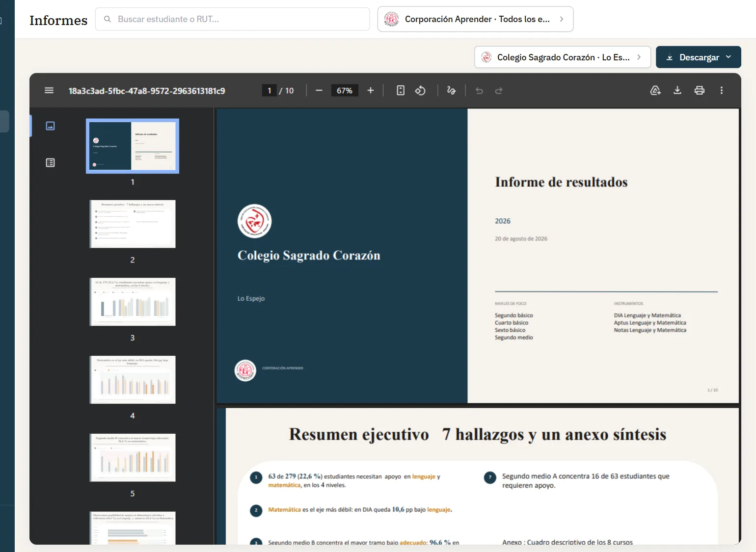Download the PDF from viewer toolbar
This screenshot has width=756, height=552.
677,90
